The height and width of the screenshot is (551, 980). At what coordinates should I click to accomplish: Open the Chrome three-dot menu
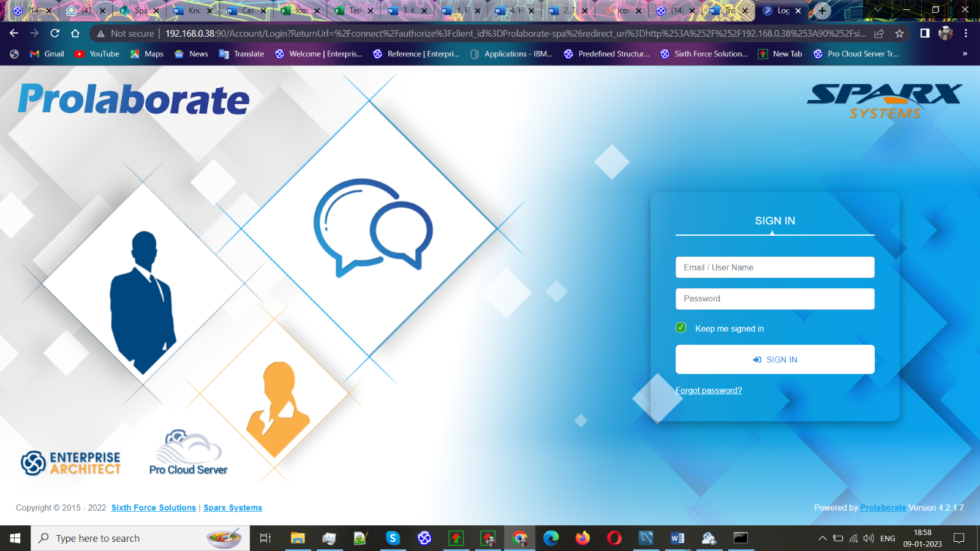(966, 33)
